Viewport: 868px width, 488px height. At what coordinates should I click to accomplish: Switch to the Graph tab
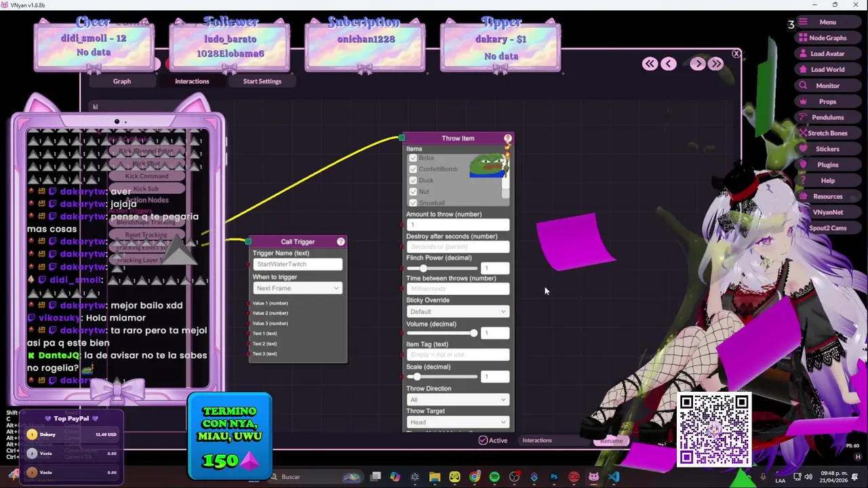(122, 81)
